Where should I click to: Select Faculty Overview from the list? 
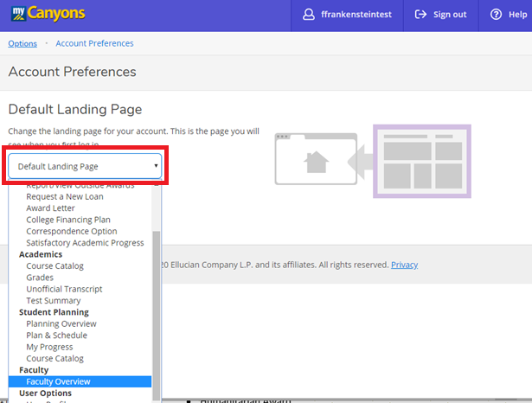tap(58, 381)
